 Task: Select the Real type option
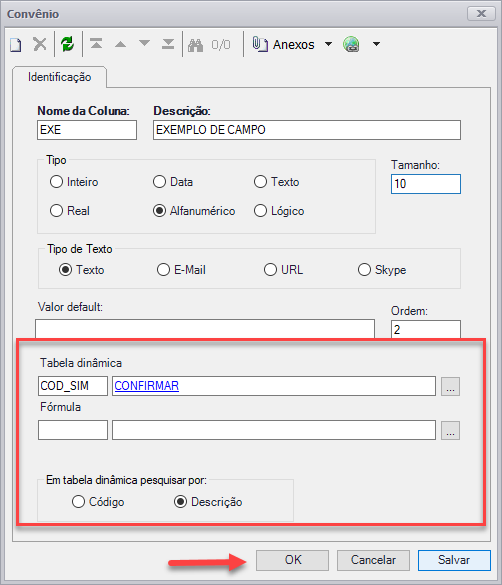tap(70, 211)
